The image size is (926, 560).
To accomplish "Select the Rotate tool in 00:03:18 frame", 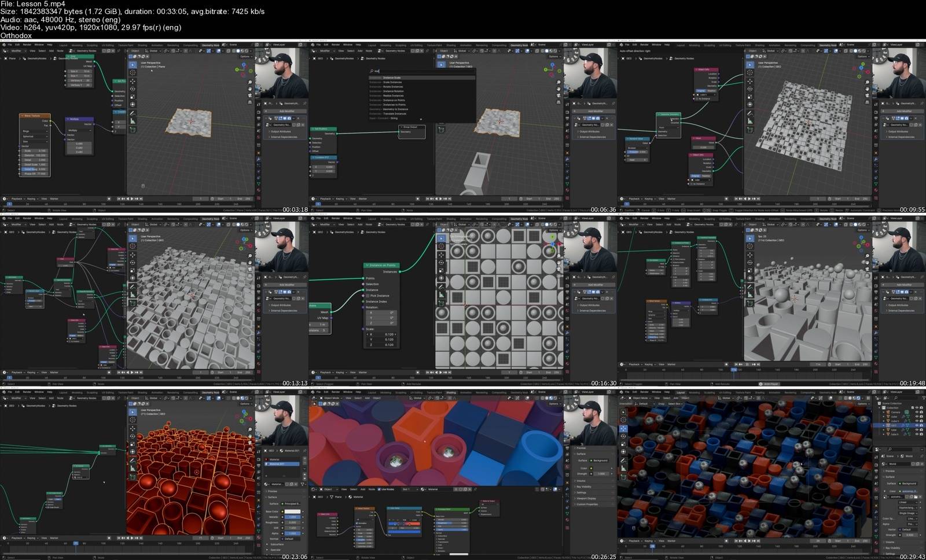I will coord(133,89).
